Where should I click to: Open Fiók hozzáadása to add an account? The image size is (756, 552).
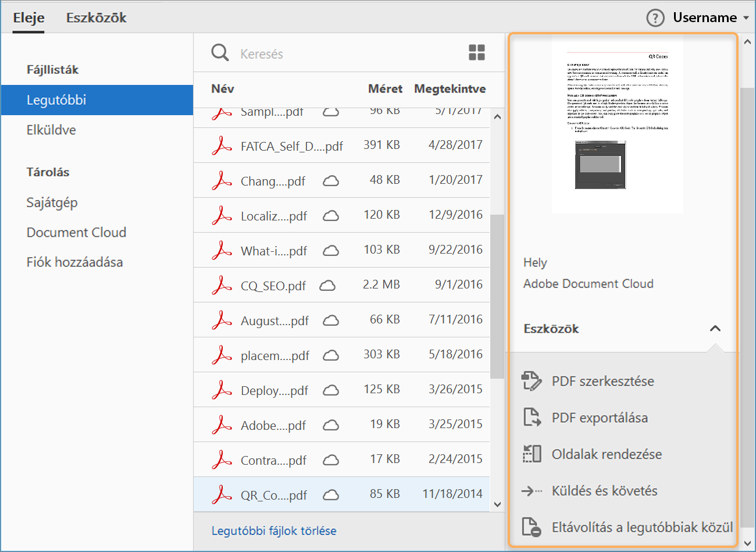(x=74, y=262)
